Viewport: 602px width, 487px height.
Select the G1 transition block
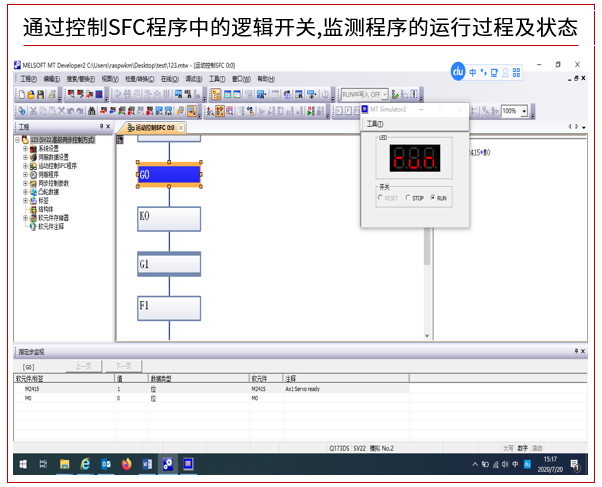click(x=169, y=264)
